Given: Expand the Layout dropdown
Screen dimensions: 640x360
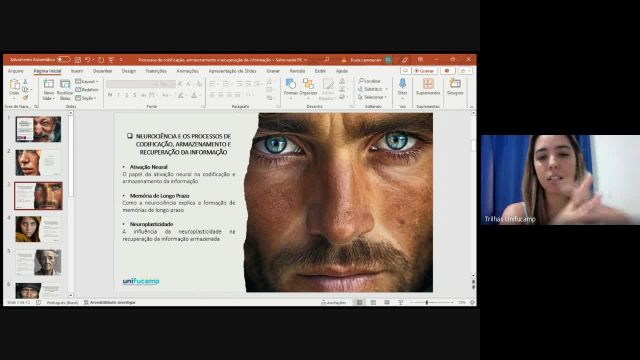Looking at the screenshot, I should [87, 82].
